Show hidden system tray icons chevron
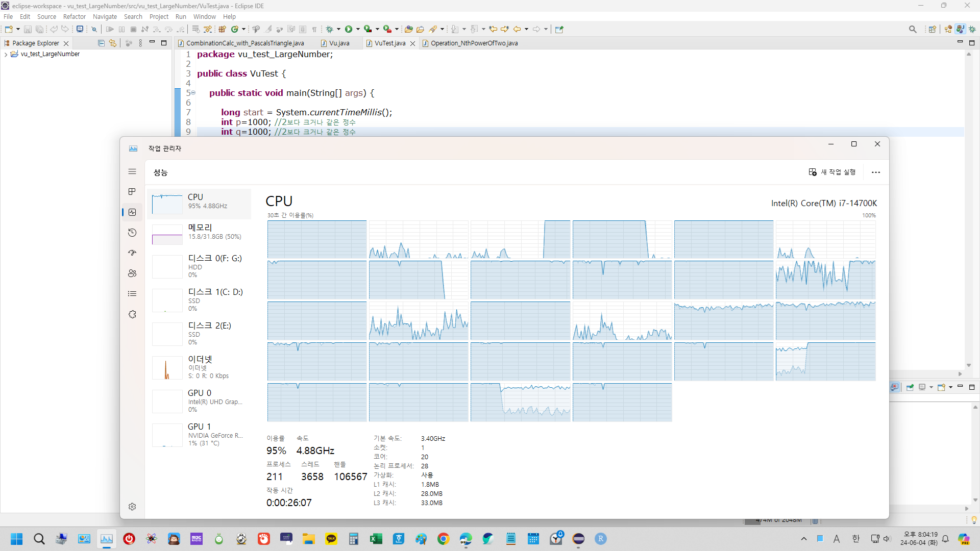The height and width of the screenshot is (551, 980). 804,539
